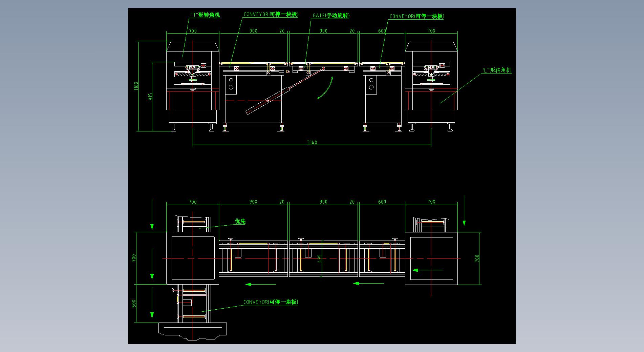Click the "L"形转角机 label text
The width and height of the screenshot is (644, 352).
(x=496, y=70)
